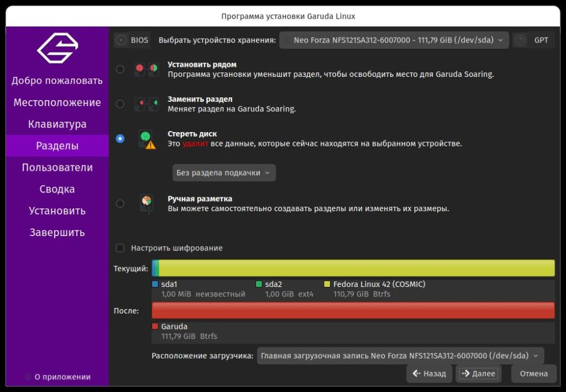
Task: Click the Заменить раздел option title
Action: [200, 100]
